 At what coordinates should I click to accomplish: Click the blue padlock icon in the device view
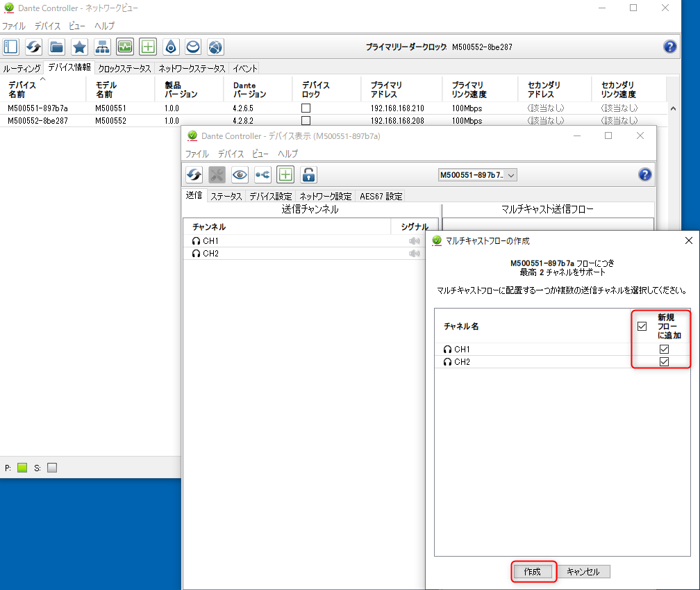coord(308,174)
